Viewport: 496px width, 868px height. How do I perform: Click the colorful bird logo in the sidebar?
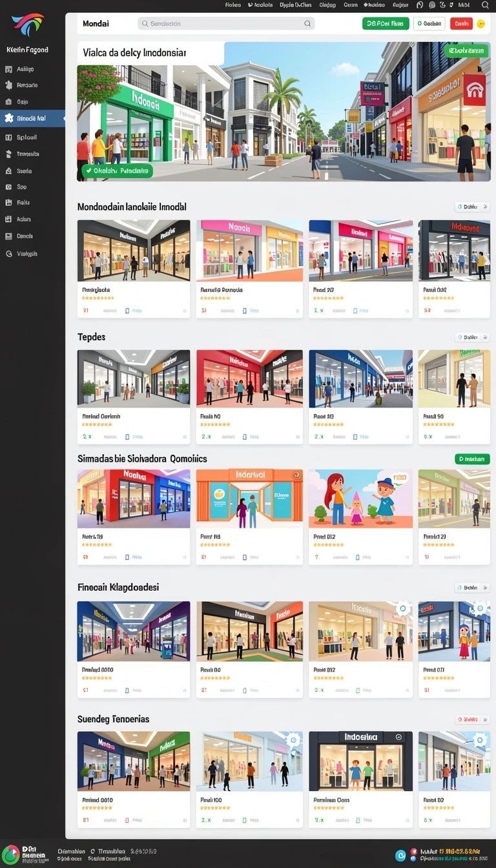[x=28, y=25]
